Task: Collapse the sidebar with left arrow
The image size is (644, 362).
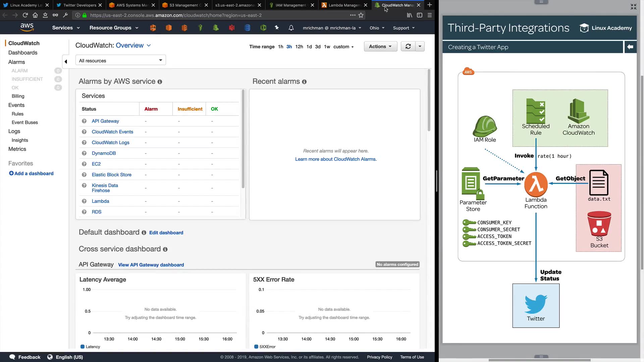Action: tap(66, 61)
